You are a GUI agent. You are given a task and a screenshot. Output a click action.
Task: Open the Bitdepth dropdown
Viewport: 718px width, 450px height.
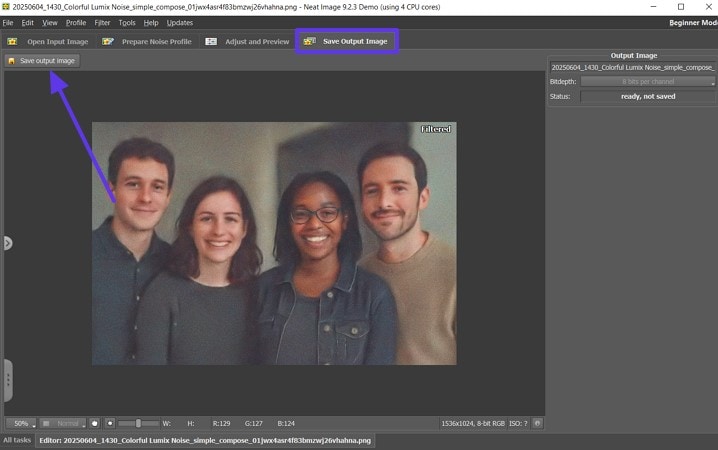647,81
